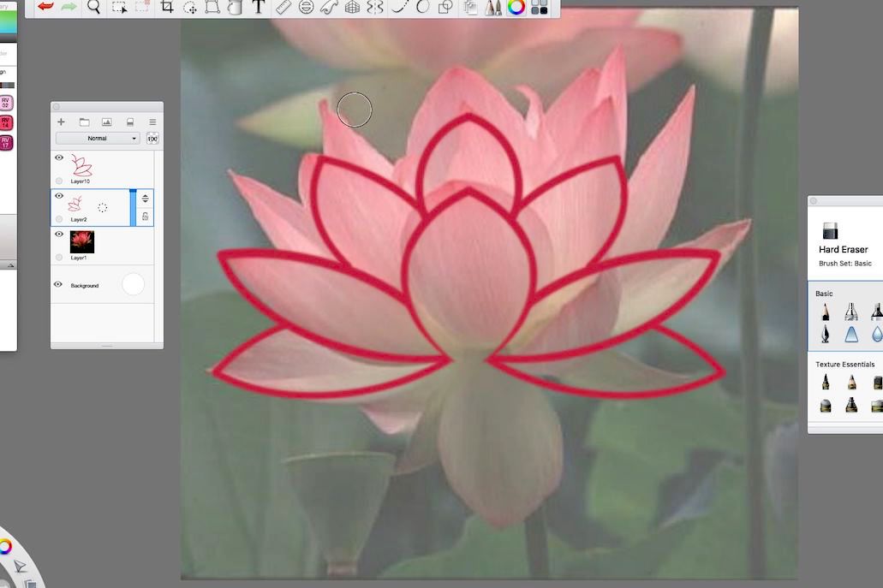
Task: Open the Perspective guide tool
Action: (352, 8)
